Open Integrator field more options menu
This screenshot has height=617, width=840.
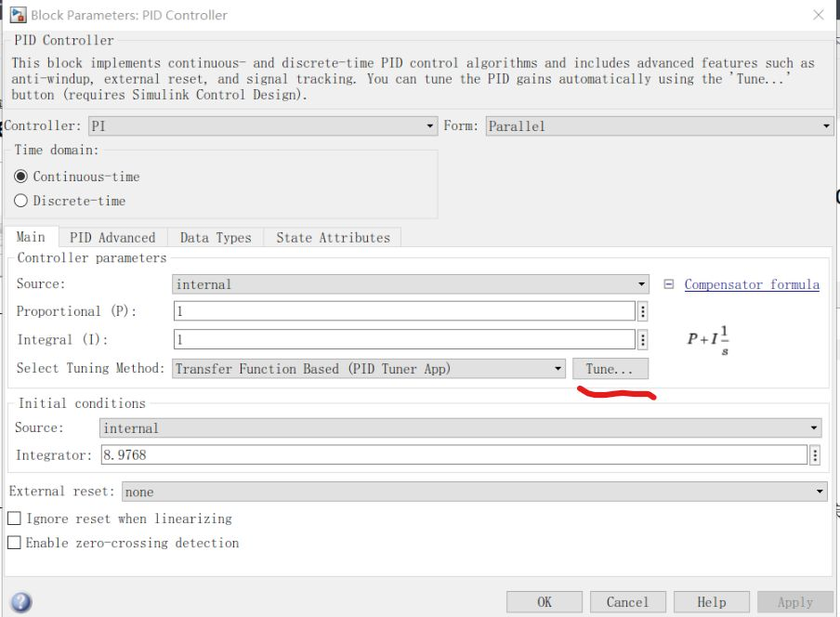click(x=815, y=455)
